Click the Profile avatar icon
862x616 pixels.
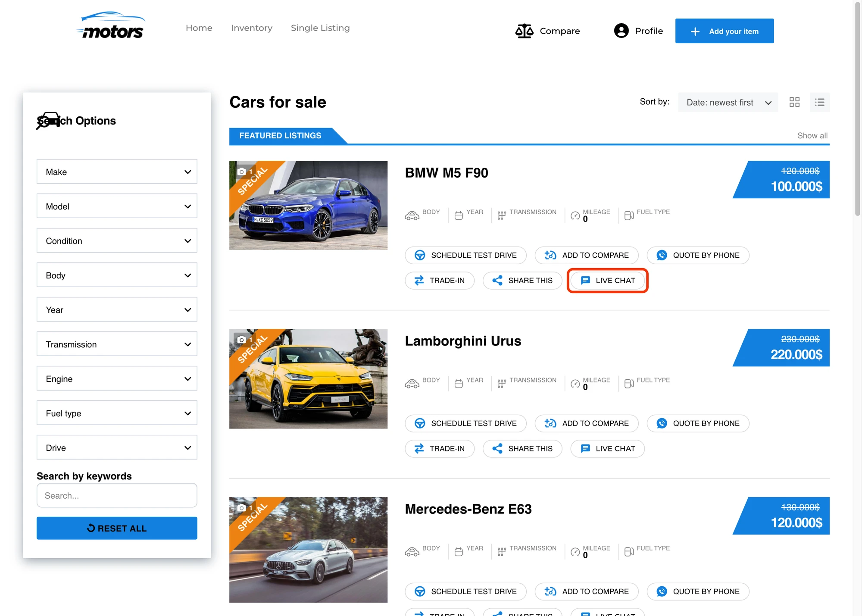pyautogui.click(x=621, y=31)
